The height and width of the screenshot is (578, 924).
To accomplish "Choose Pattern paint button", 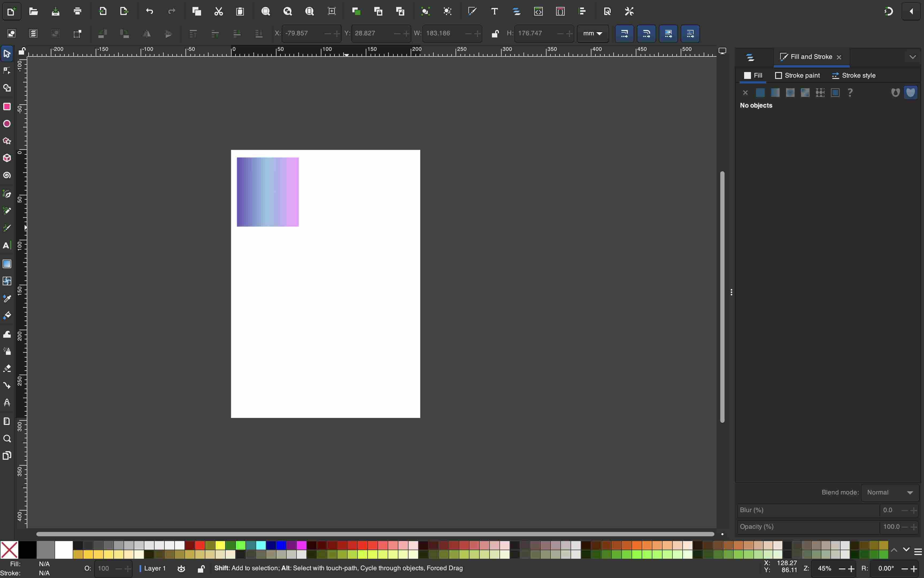I will 820,93.
